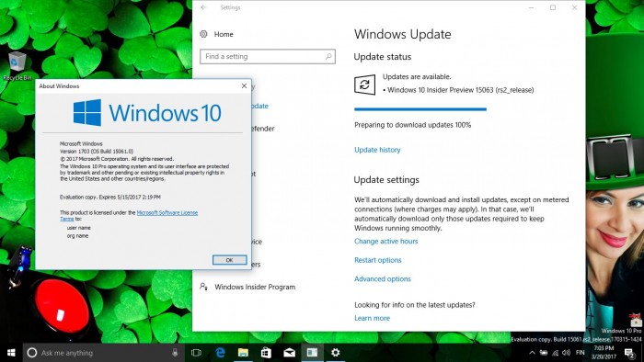Click the taskbar clock showing 7:03 PM
Screen dimensions: 644x362
pyautogui.click(x=604, y=353)
